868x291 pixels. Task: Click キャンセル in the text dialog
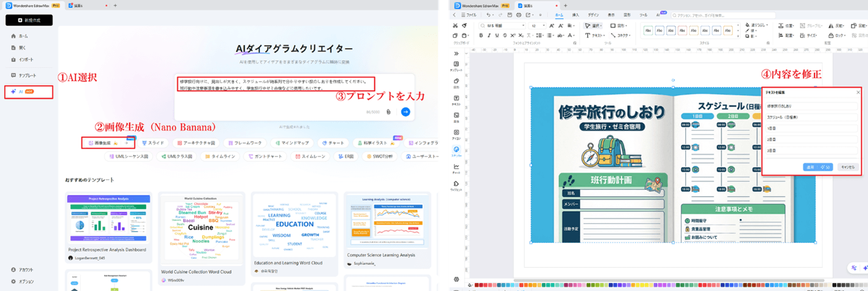tap(847, 167)
